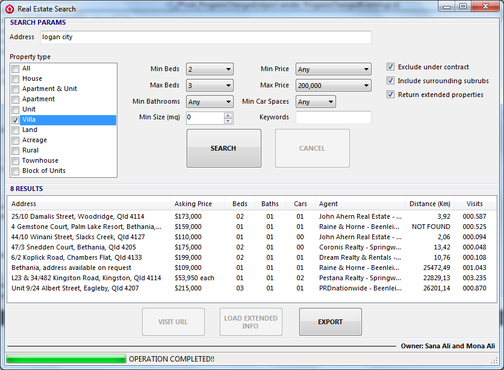Open the Max Price dropdown

pyautogui.click(x=333, y=85)
